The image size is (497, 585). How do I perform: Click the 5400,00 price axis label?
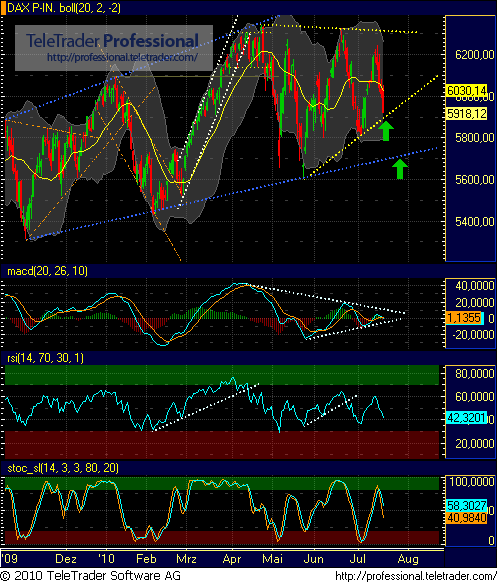click(x=474, y=222)
